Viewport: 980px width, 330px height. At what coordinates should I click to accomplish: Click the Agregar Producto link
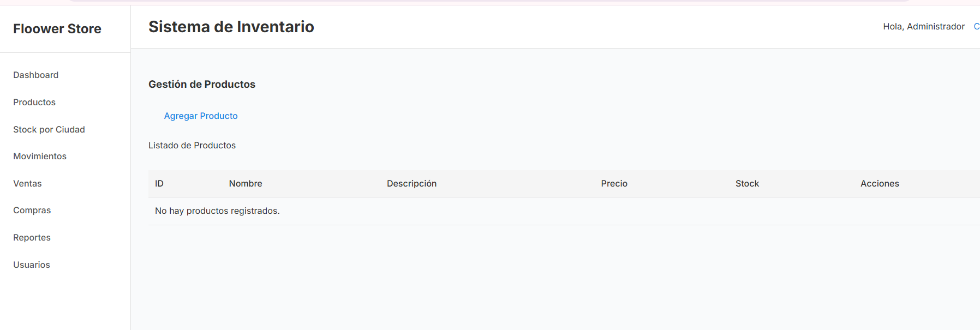point(201,116)
